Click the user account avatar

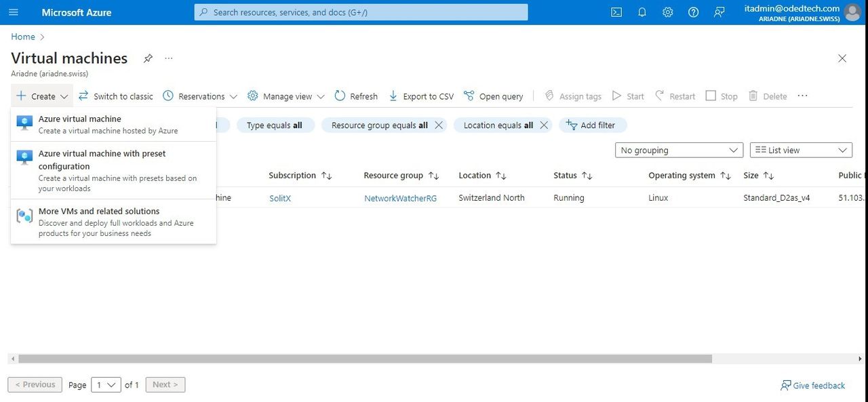coord(852,12)
